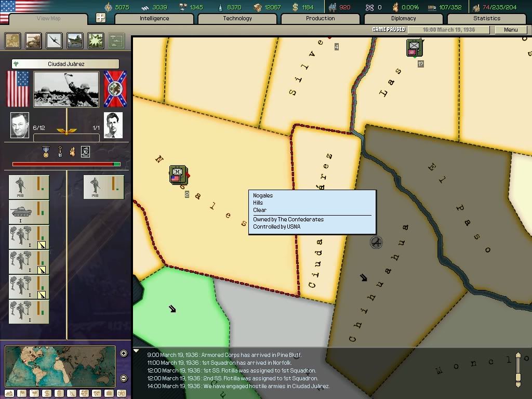This screenshot has width=532, height=399.
Task: Click the United States flag in battle panel
Action: tap(18, 89)
